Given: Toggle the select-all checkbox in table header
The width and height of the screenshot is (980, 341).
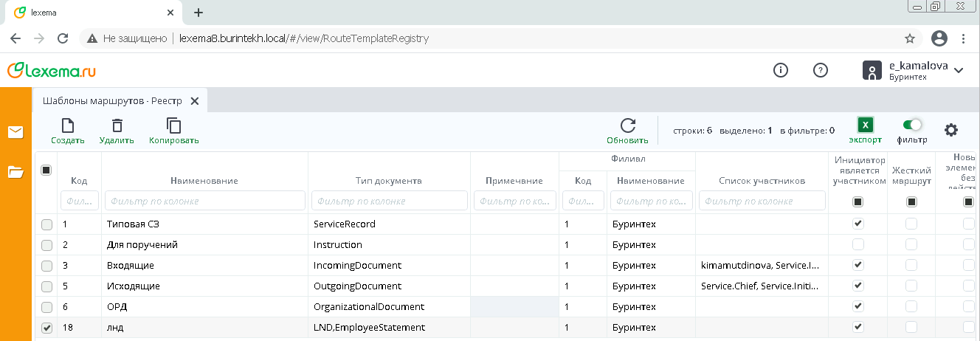Looking at the screenshot, I should coord(46,170).
